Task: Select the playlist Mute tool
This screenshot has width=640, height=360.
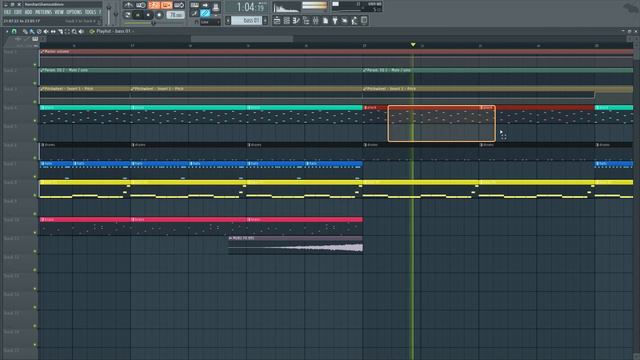Action: (x=46, y=31)
